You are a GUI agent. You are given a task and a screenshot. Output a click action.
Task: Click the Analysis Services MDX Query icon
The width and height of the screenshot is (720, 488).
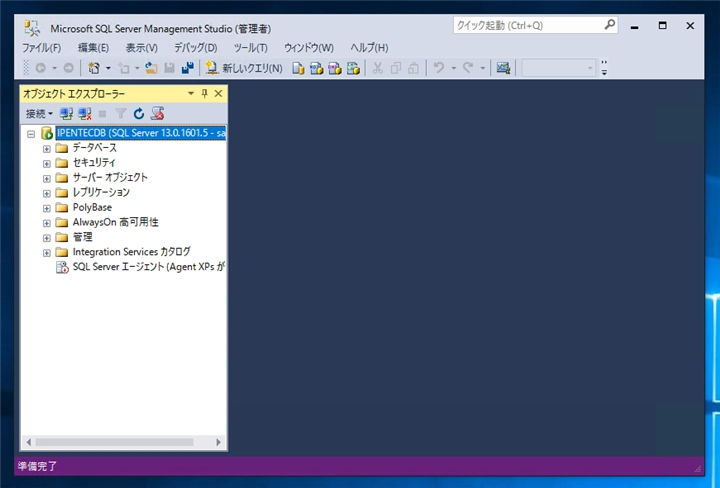pos(316,69)
